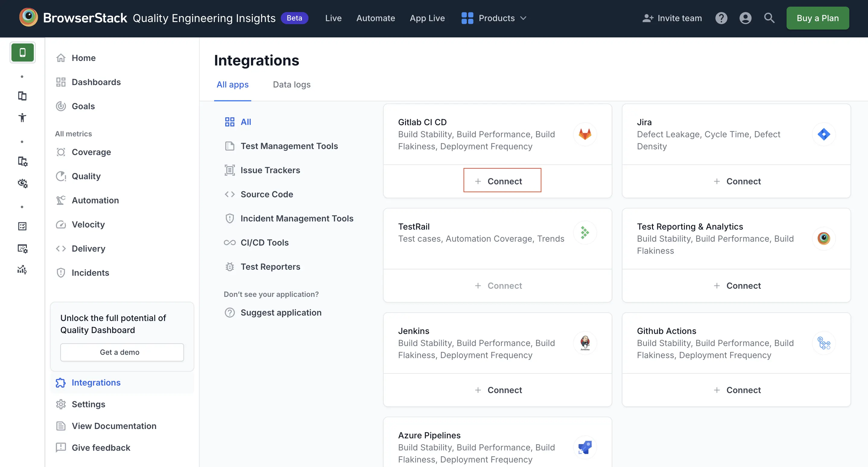Open the checklist rail icon
This screenshot has height=467, width=868.
coord(22,226)
